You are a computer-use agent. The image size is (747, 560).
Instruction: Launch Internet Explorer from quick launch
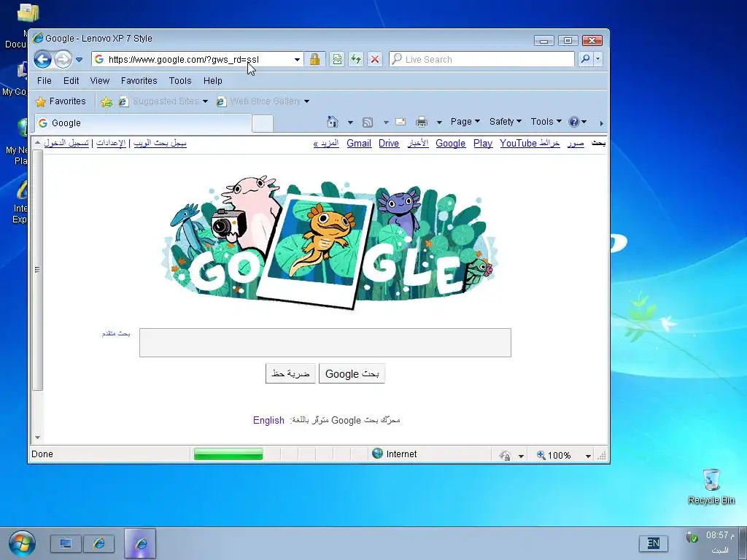click(x=99, y=543)
